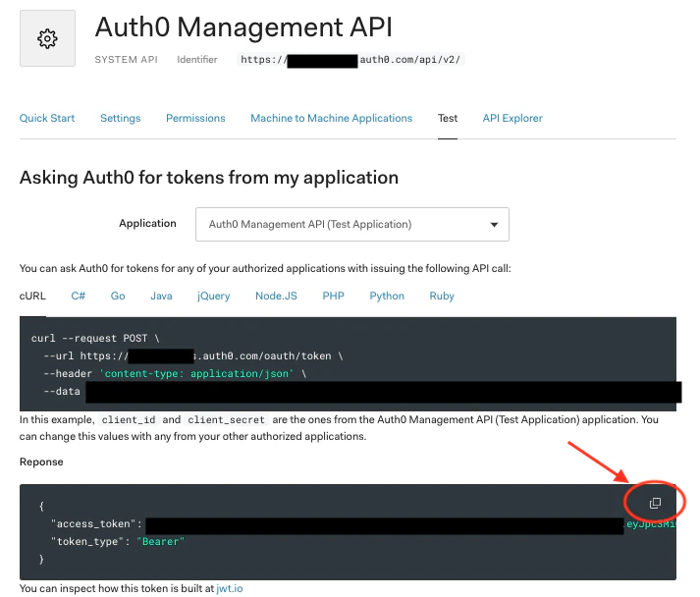The width and height of the screenshot is (700, 597).
Task: Open the Settings tab
Action: point(120,119)
